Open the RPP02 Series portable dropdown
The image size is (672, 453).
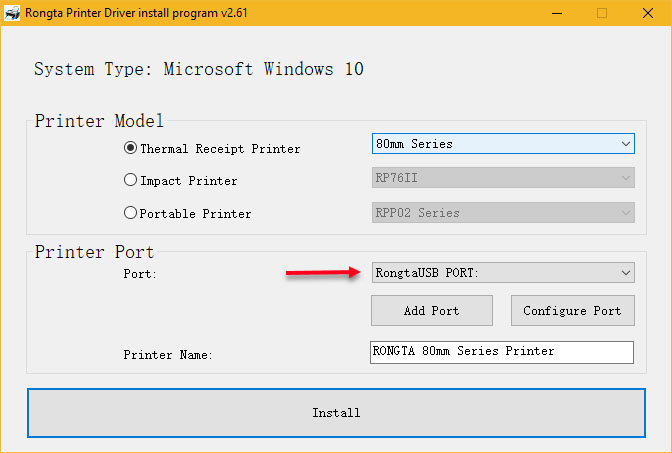point(502,212)
